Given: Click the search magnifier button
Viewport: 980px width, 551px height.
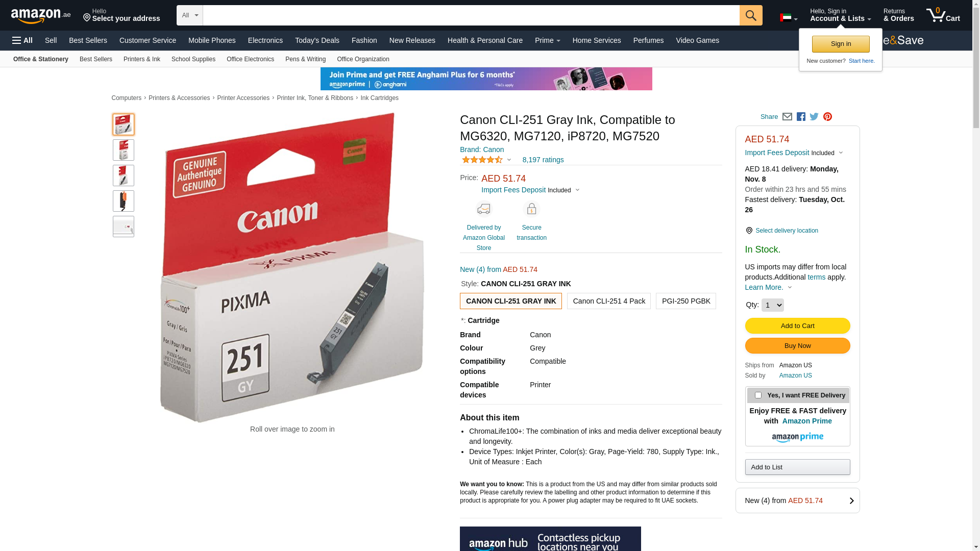Looking at the screenshot, I should 751,15.
